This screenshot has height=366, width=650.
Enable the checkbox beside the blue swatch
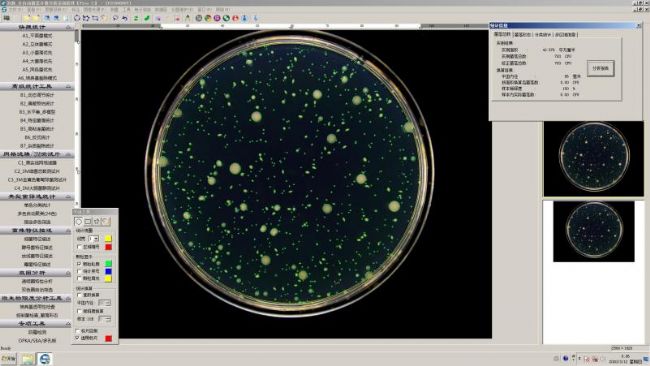point(79,271)
